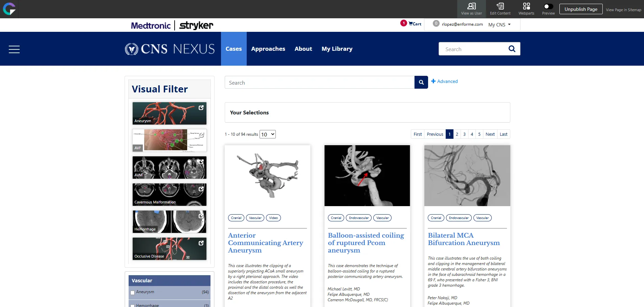
Task: Go to the Next results page
Action: pyautogui.click(x=490, y=134)
